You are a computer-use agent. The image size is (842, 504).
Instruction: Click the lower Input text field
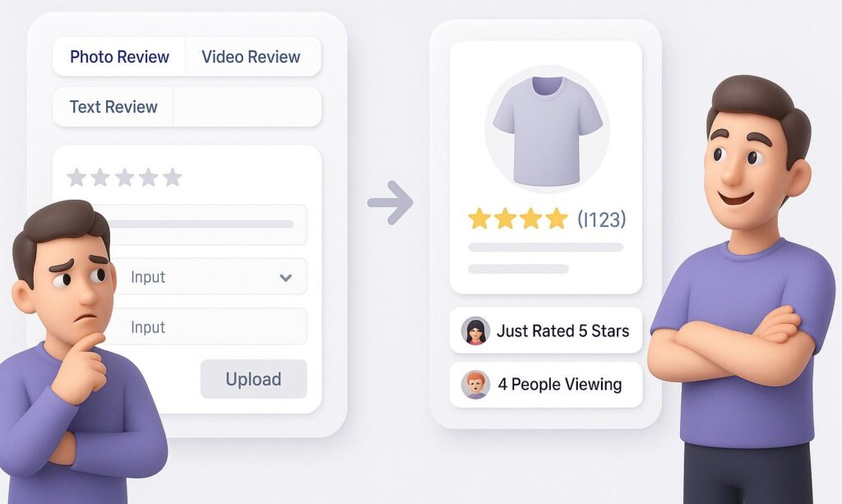(214, 327)
